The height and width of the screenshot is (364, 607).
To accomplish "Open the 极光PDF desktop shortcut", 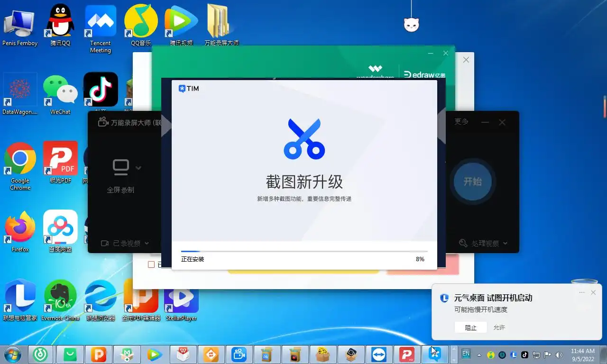I will pyautogui.click(x=60, y=163).
